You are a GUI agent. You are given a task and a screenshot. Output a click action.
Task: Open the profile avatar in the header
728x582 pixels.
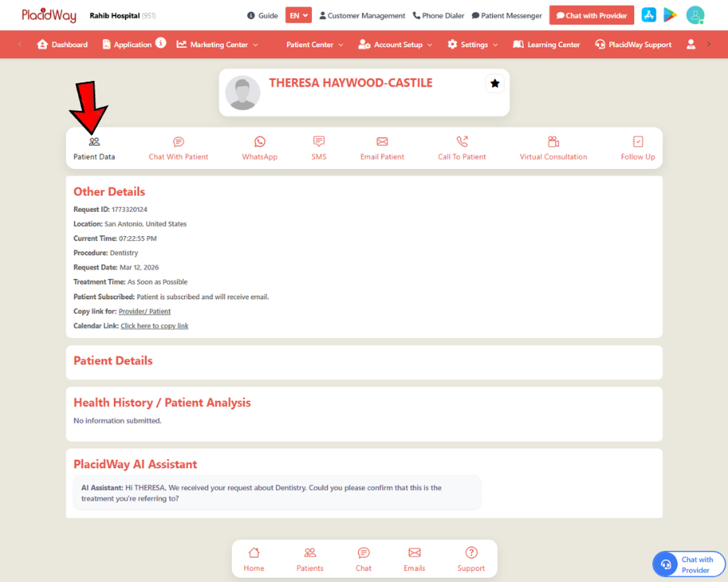point(695,15)
